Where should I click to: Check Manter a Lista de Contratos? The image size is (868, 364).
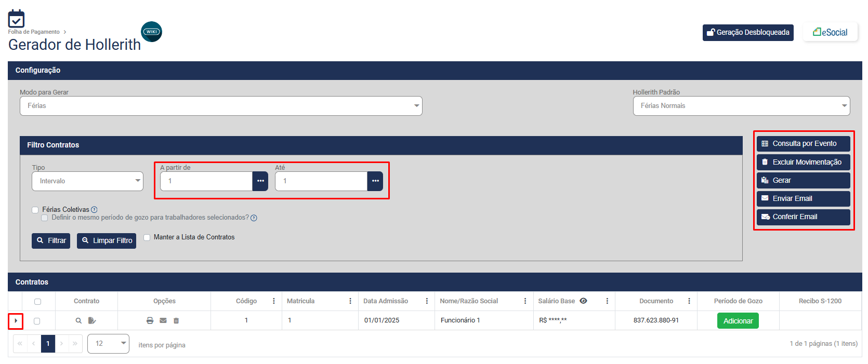pyautogui.click(x=147, y=237)
